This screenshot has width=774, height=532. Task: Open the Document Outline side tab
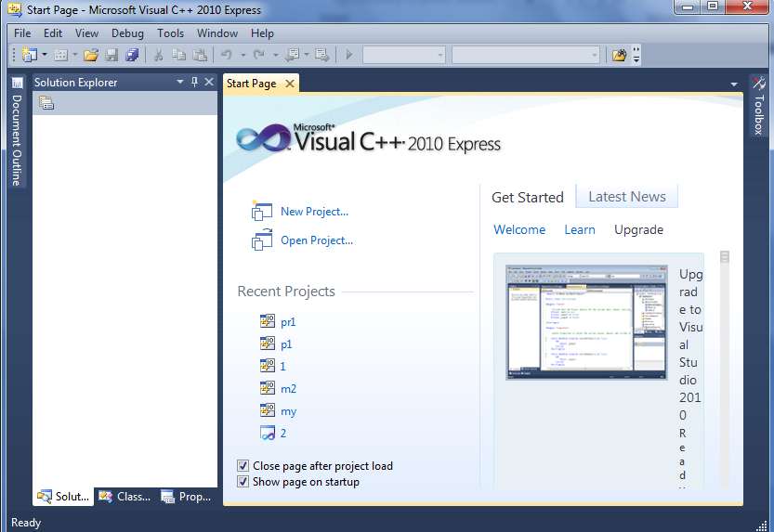(17, 132)
